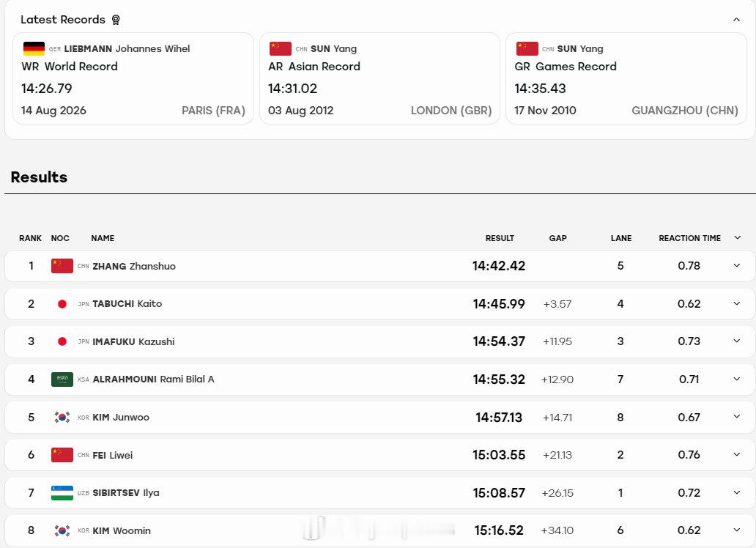Screen dimensions: 756x548
Task: Click the China flag on the Asian Record card
Action: 280,49
